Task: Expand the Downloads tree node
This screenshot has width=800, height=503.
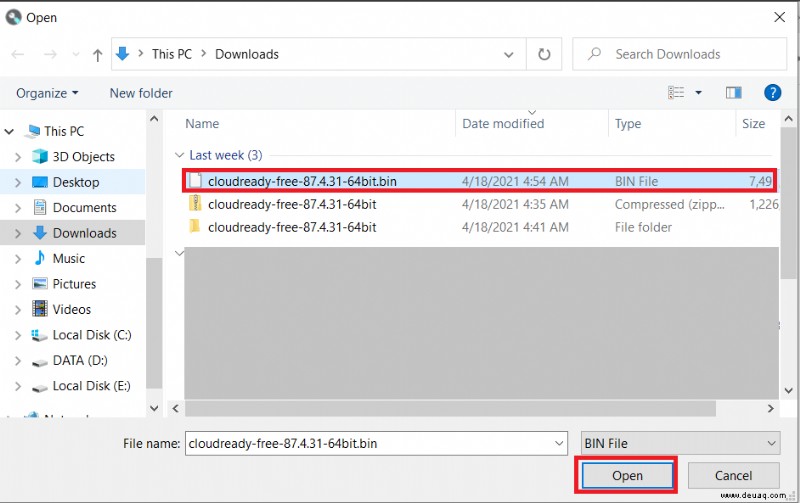Action: click(x=18, y=234)
